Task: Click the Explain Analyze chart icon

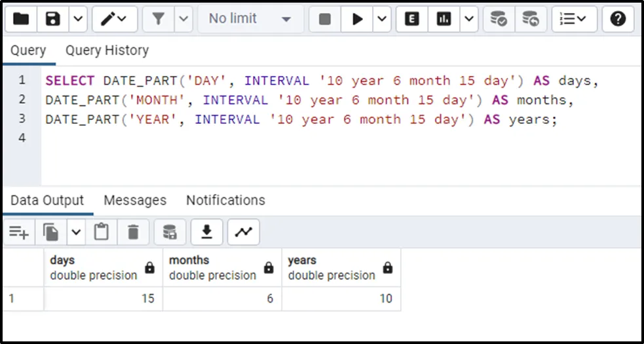Action: tap(444, 19)
